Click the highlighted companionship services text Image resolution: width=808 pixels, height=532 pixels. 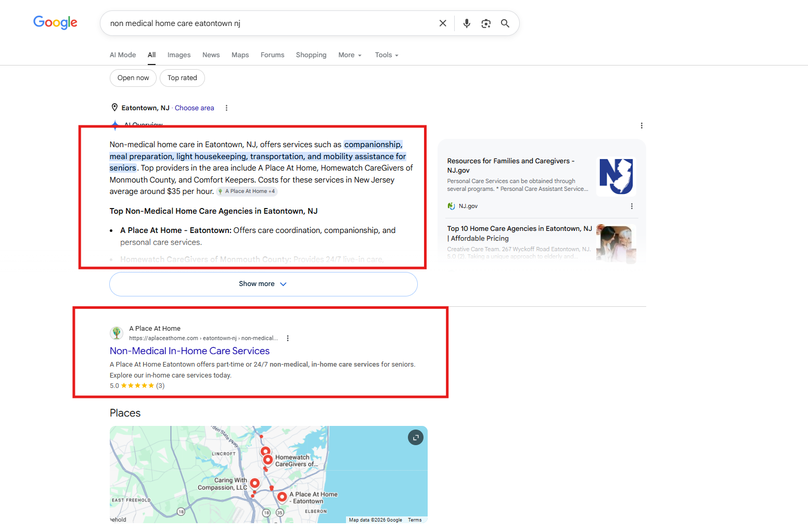click(x=258, y=156)
